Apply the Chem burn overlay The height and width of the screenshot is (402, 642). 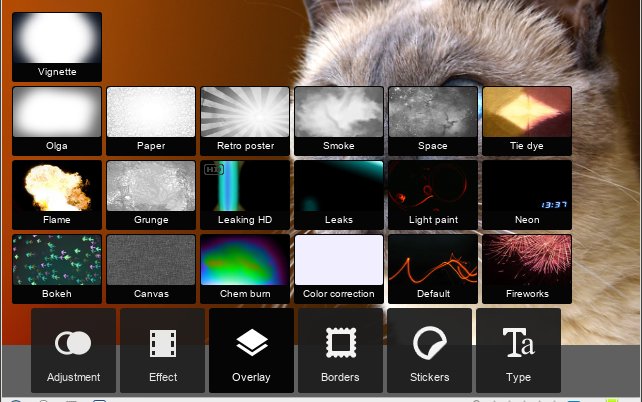(x=245, y=269)
